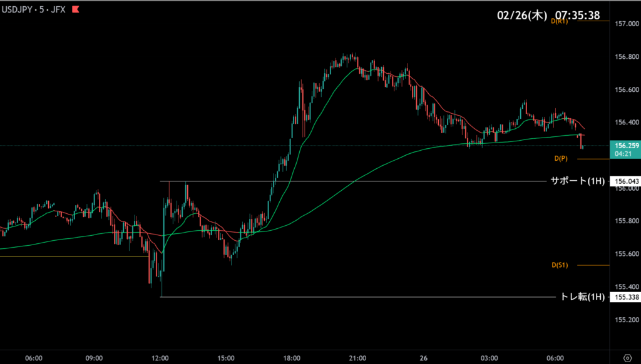Viewport: 641px width, 364px height.
Task: Select the トレ転(1H) line label
Action: 582,297
